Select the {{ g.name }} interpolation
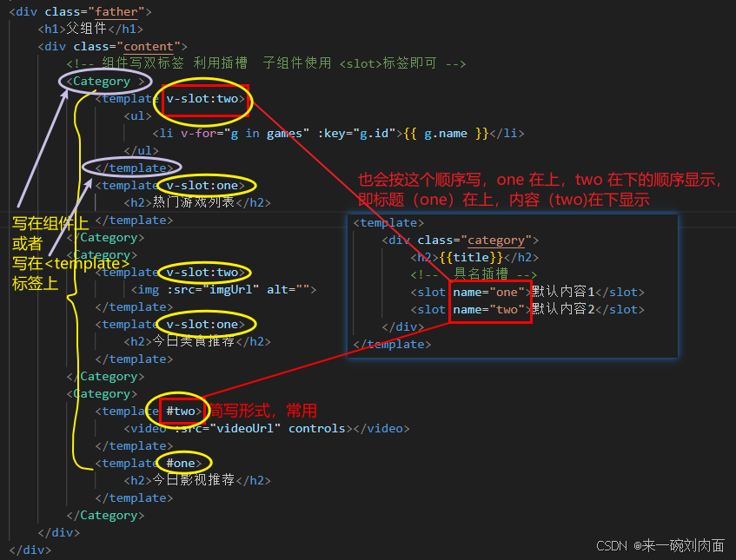 pyautogui.click(x=446, y=133)
